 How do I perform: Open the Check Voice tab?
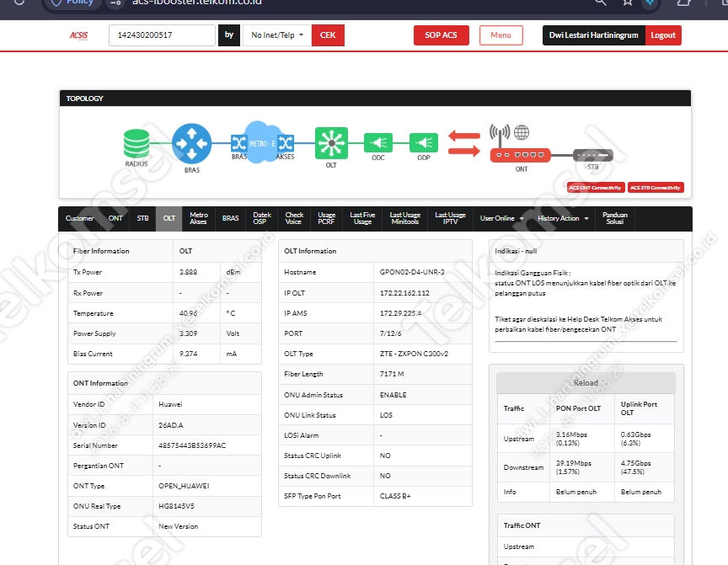pos(294,218)
